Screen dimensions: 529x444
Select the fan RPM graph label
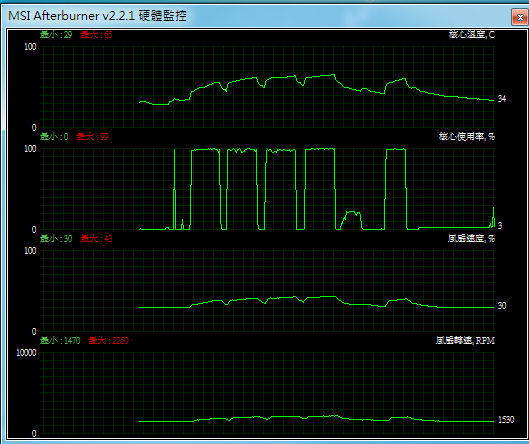tap(465, 340)
